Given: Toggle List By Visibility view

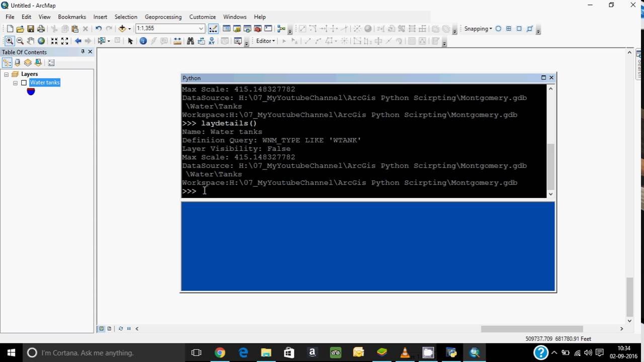Looking at the screenshot, I should [28, 63].
